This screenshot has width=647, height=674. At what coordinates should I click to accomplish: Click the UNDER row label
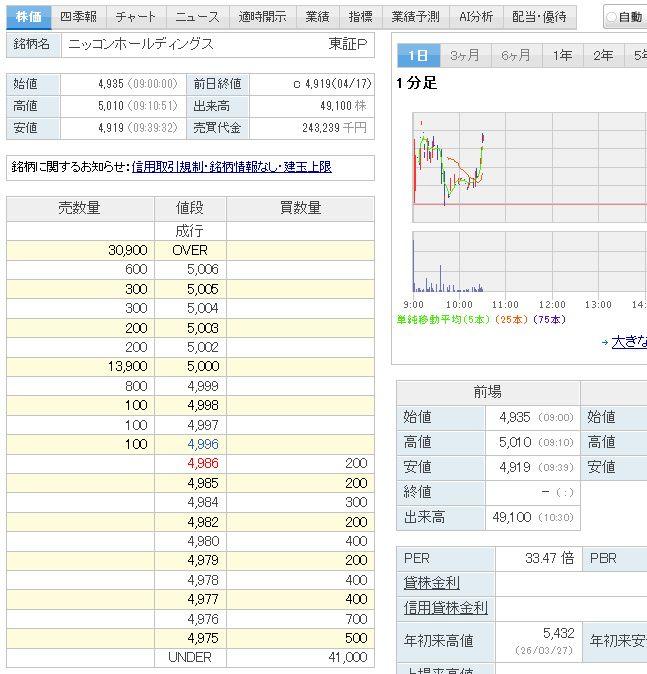pyautogui.click(x=190, y=657)
